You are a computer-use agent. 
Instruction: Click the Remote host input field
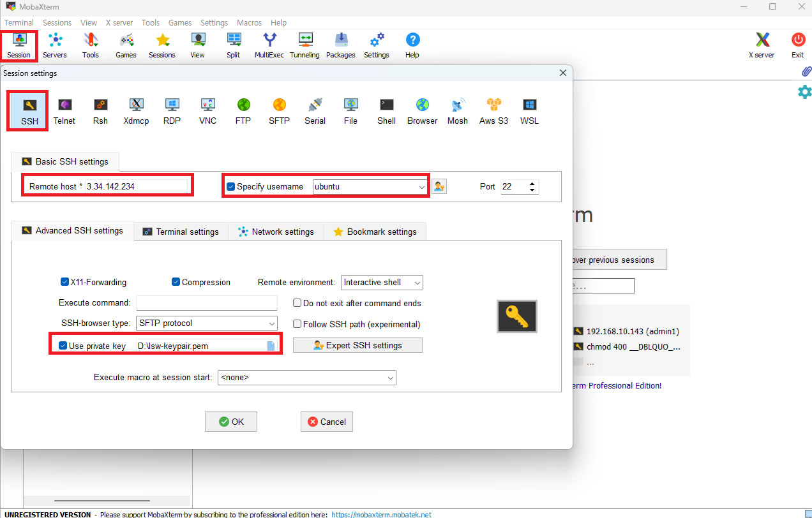tap(137, 187)
